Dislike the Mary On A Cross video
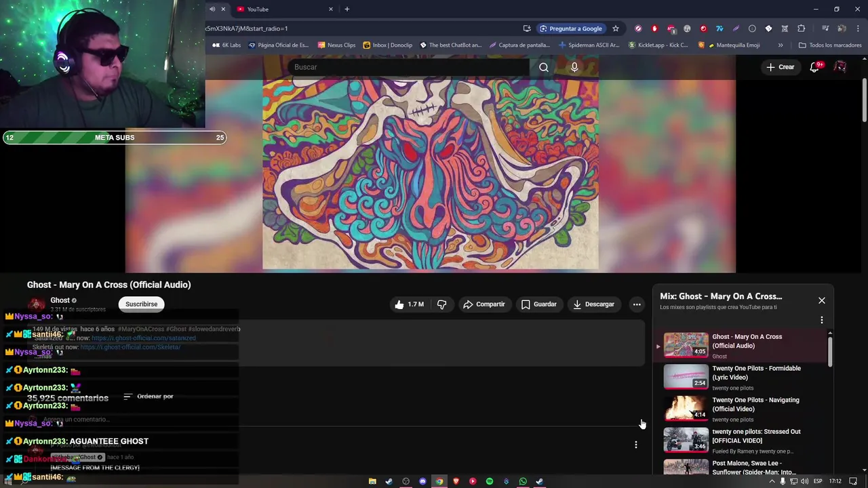Screen dimensions: 868x488 441,304
